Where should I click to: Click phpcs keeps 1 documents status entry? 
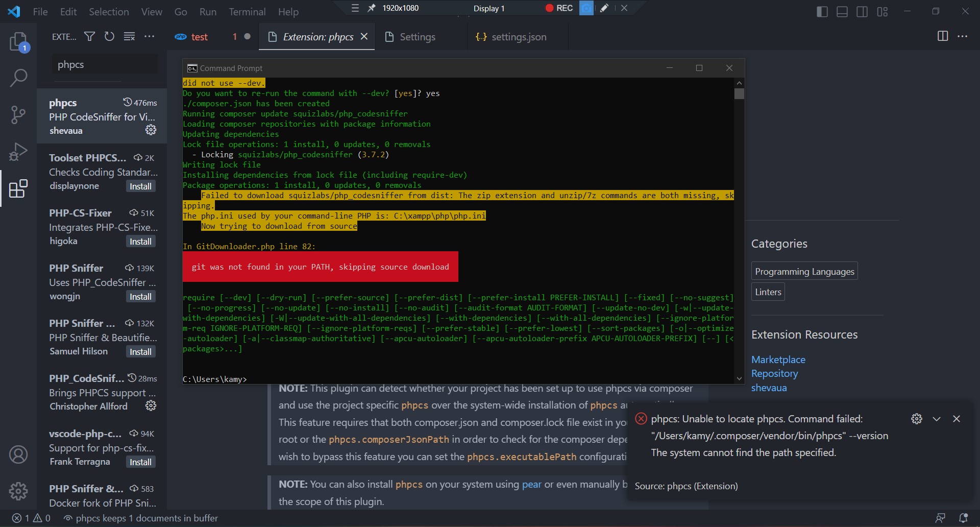point(140,518)
